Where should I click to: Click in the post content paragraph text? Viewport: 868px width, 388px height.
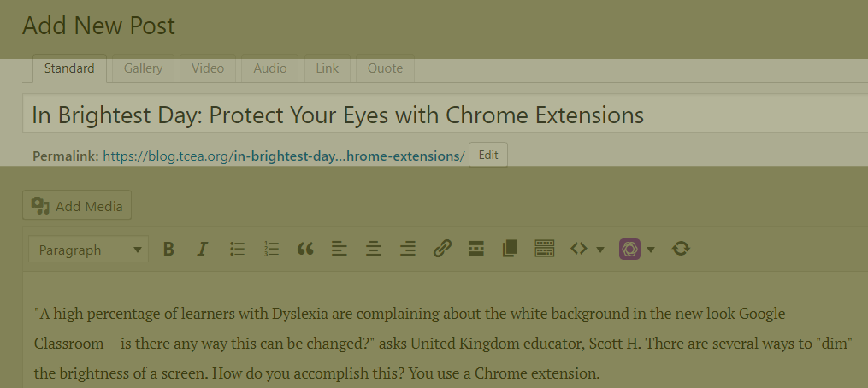click(x=443, y=344)
